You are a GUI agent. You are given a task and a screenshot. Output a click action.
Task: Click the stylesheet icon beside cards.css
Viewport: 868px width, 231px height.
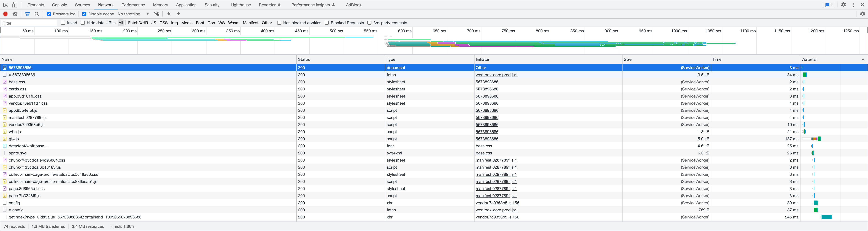(5, 89)
